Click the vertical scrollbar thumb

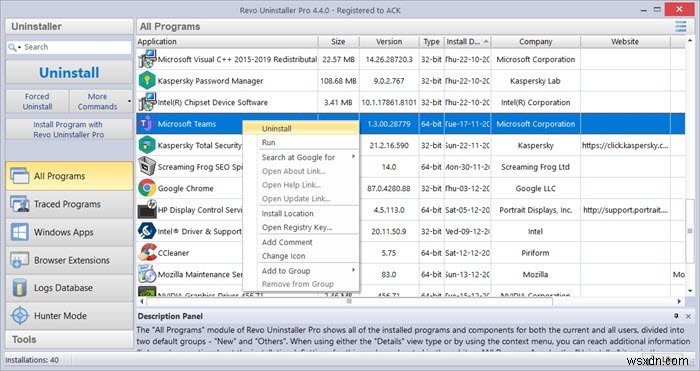[690, 230]
